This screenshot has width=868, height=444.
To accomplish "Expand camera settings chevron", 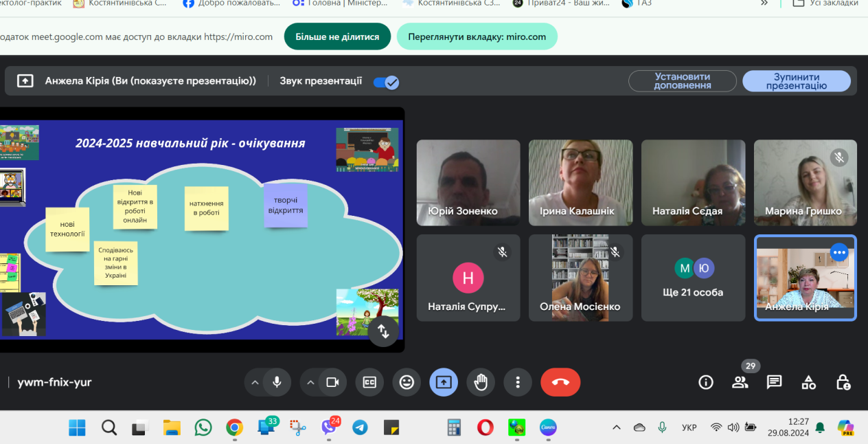I will 310,382.
